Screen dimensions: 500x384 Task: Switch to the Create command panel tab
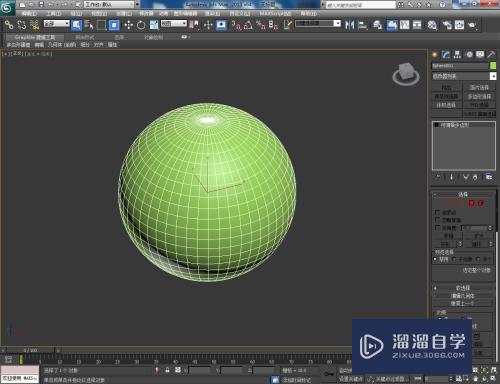tap(435, 54)
